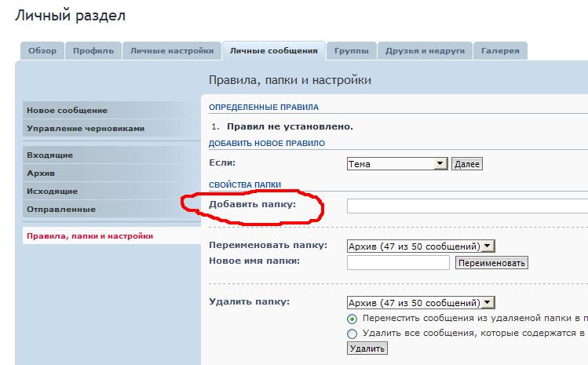Open Управление черновиками in the sidebar
The image size is (588, 365).
click(85, 129)
